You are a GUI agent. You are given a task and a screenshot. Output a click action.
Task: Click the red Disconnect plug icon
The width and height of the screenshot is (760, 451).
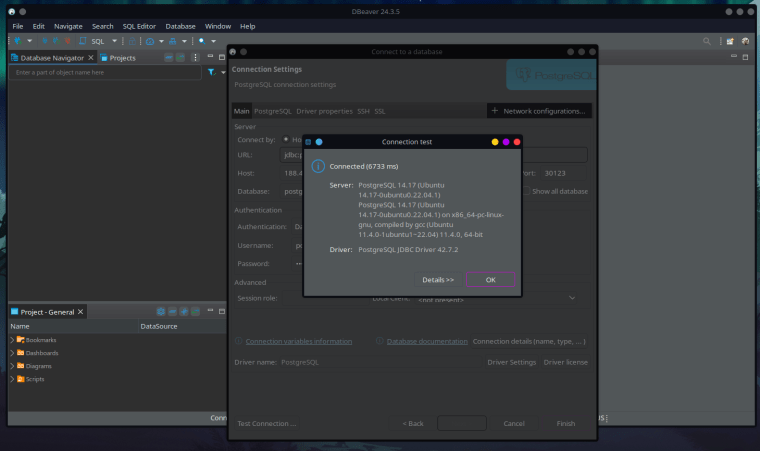67,41
